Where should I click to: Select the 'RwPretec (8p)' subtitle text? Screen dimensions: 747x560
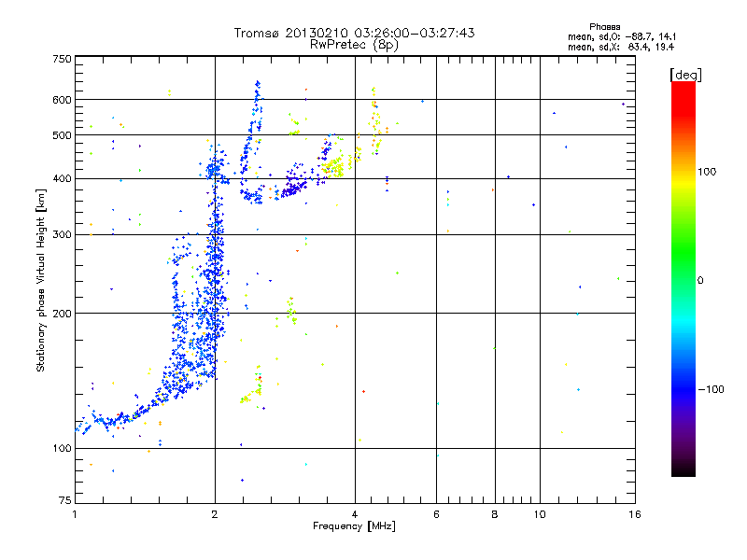click(354, 45)
